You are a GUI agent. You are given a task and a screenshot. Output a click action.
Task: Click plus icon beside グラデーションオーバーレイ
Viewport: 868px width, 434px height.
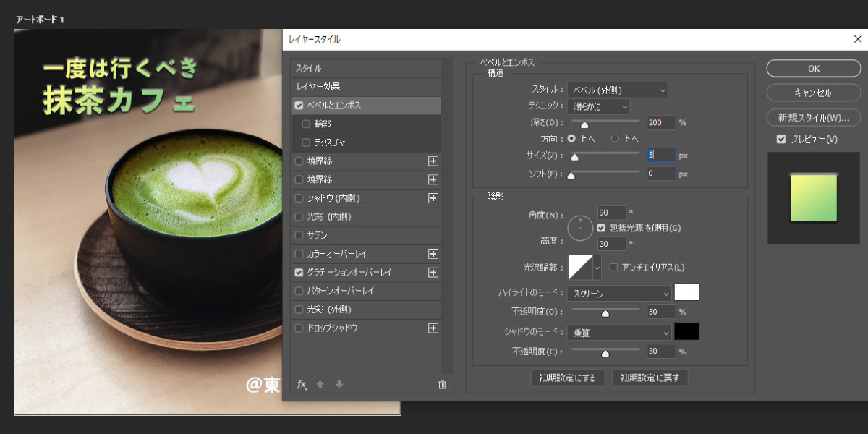(433, 273)
